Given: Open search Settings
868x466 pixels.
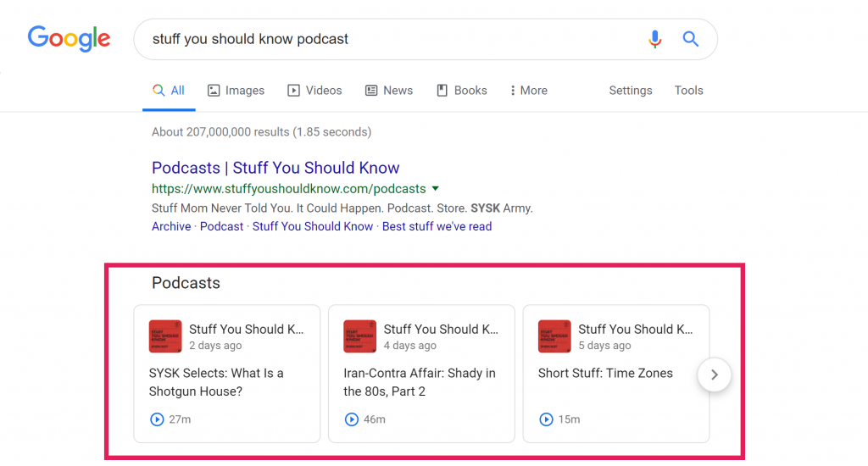Looking at the screenshot, I should click(x=631, y=90).
